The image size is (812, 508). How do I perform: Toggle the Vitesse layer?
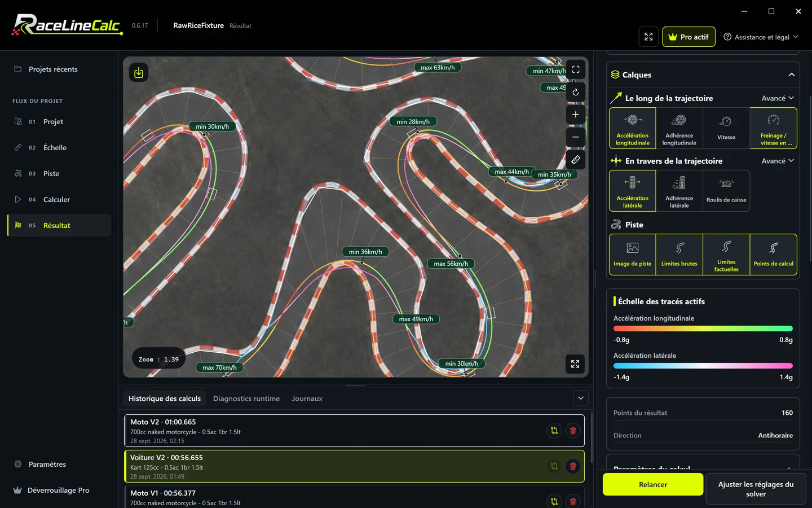click(x=726, y=128)
